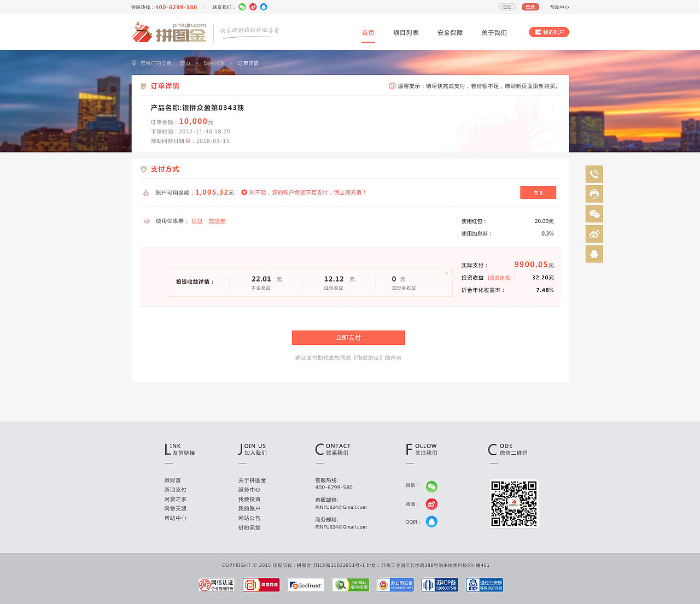700x604 pixels.
Task: Open WeChat sharing icon in the sidebar
Action: click(x=594, y=214)
